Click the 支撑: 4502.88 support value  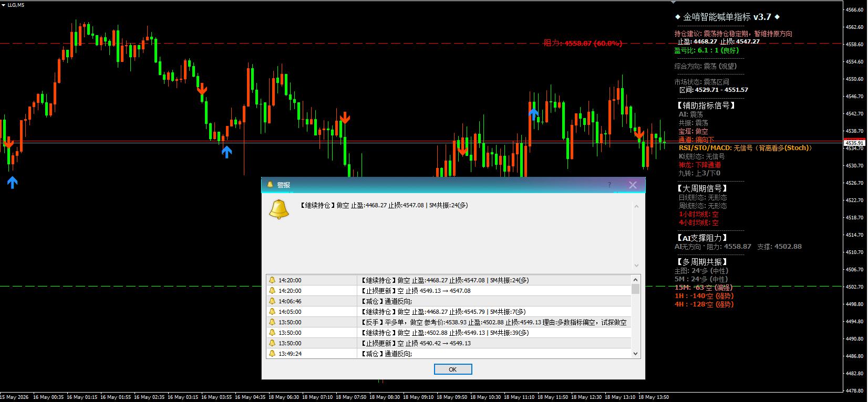(779, 246)
